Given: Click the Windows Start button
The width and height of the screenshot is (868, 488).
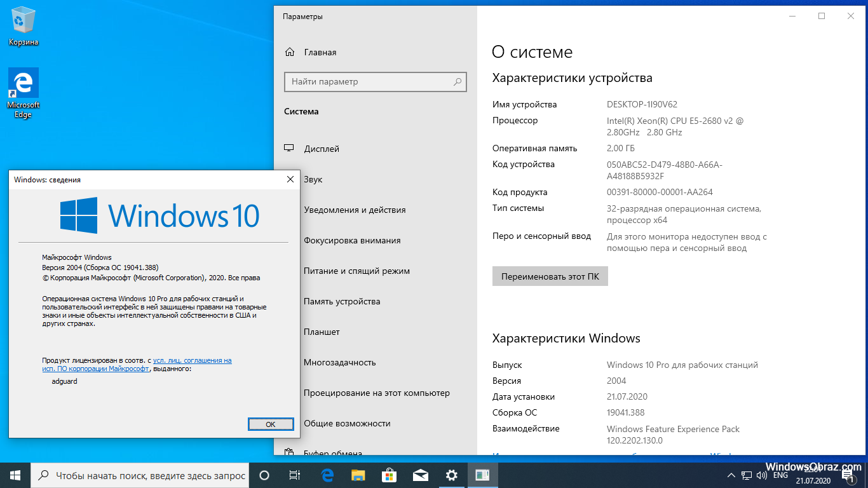Looking at the screenshot, I should (15, 475).
